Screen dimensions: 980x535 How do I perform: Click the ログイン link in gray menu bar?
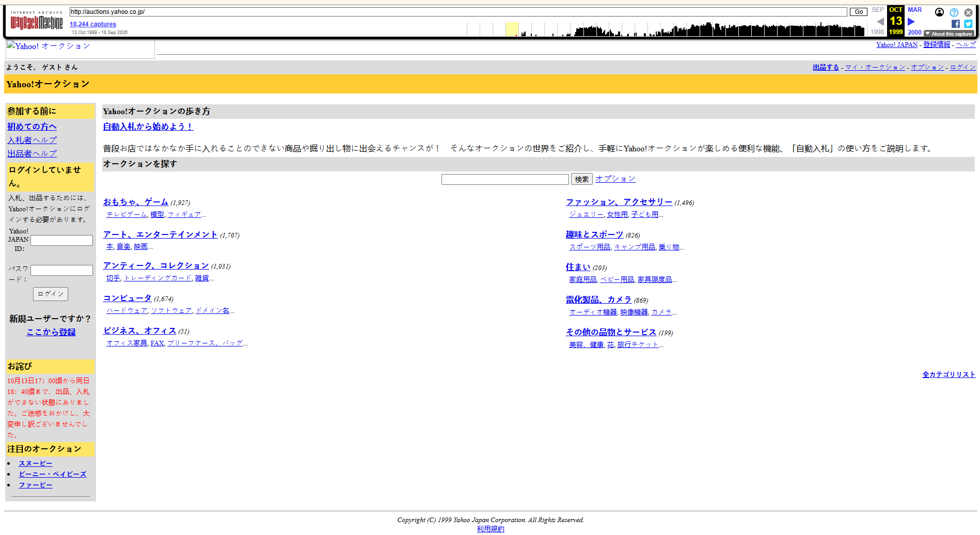(x=962, y=67)
